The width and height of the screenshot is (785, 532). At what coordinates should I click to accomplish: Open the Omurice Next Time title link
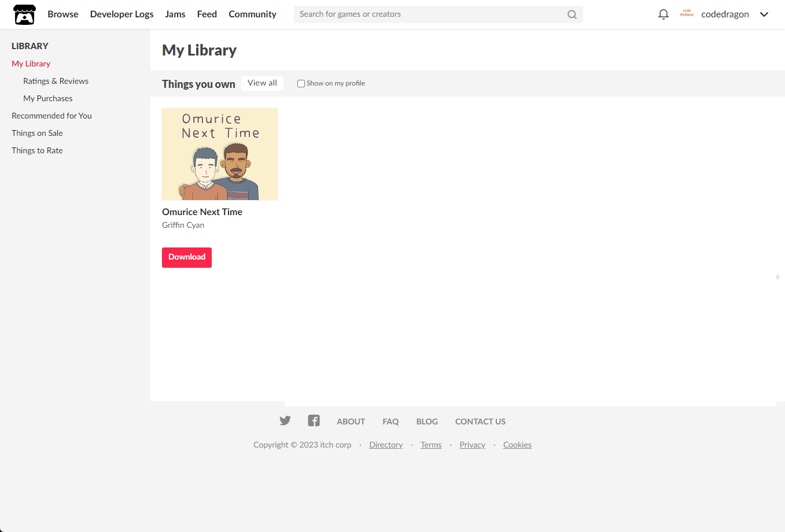pyautogui.click(x=202, y=212)
